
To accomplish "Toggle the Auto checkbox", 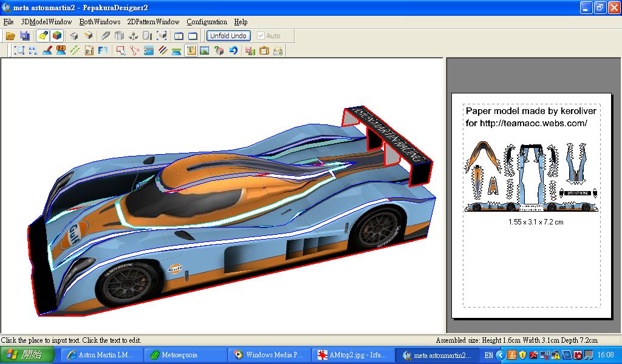I will [x=261, y=36].
